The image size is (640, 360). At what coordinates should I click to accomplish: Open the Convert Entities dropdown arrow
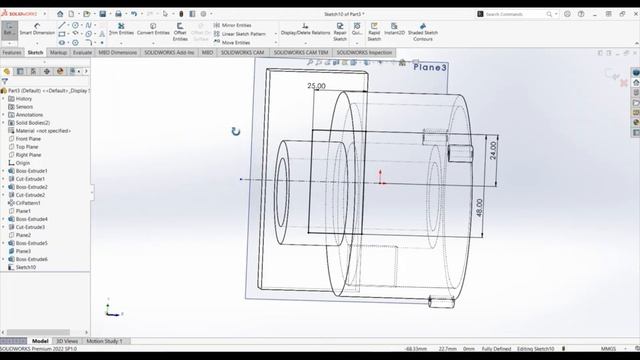point(153,42)
